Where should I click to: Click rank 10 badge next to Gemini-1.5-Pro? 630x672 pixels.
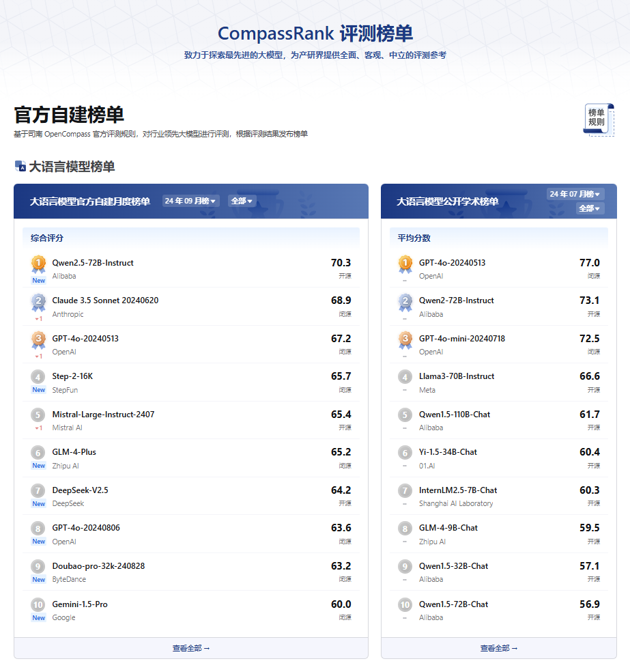pyautogui.click(x=38, y=604)
